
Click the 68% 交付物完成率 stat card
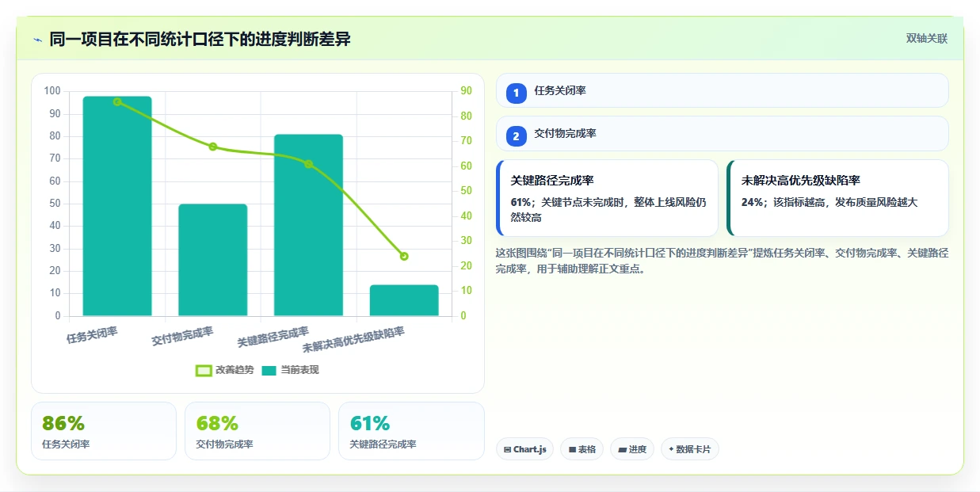(257, 431)
